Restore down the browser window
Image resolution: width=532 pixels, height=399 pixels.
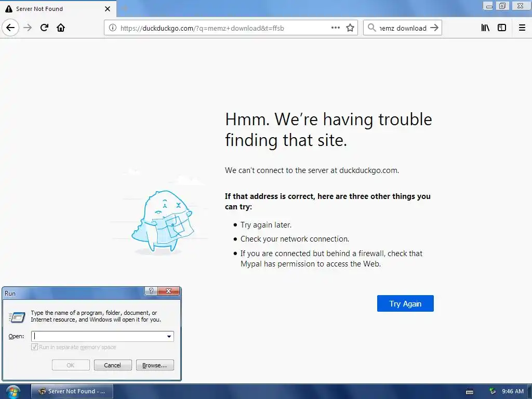[x=502, y=6]
